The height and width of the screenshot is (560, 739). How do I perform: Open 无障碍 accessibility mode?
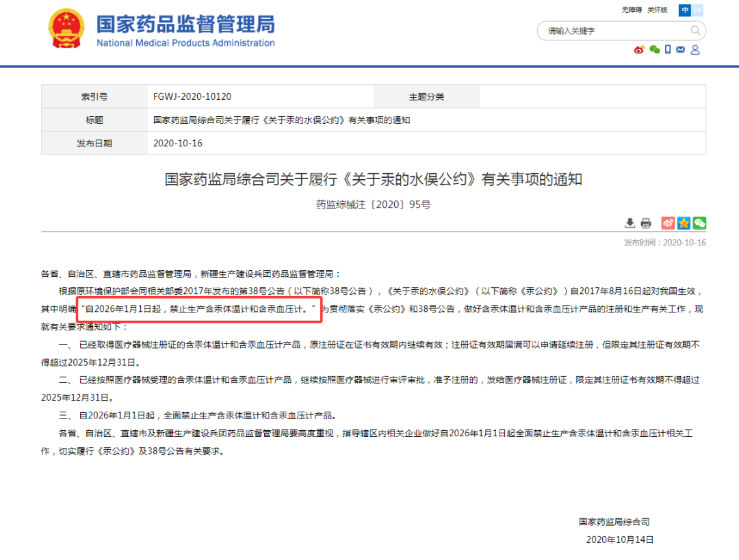(x=632, y=10)
